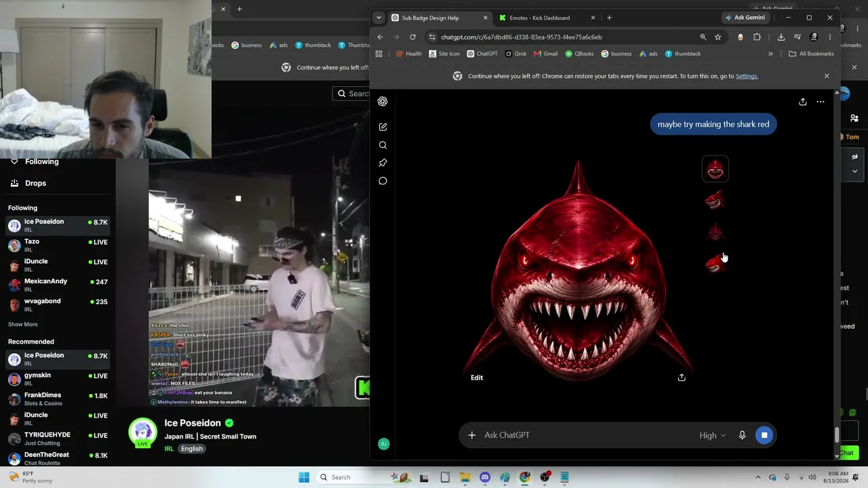Zoom icon in the Chrome address bar

703,37
